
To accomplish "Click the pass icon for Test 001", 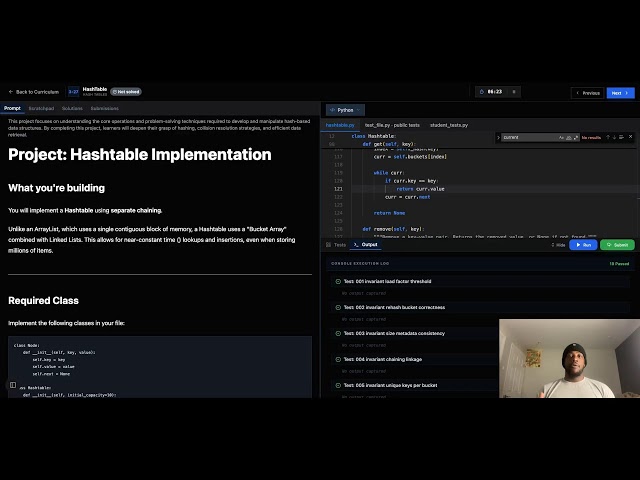I will pos(338,281).
